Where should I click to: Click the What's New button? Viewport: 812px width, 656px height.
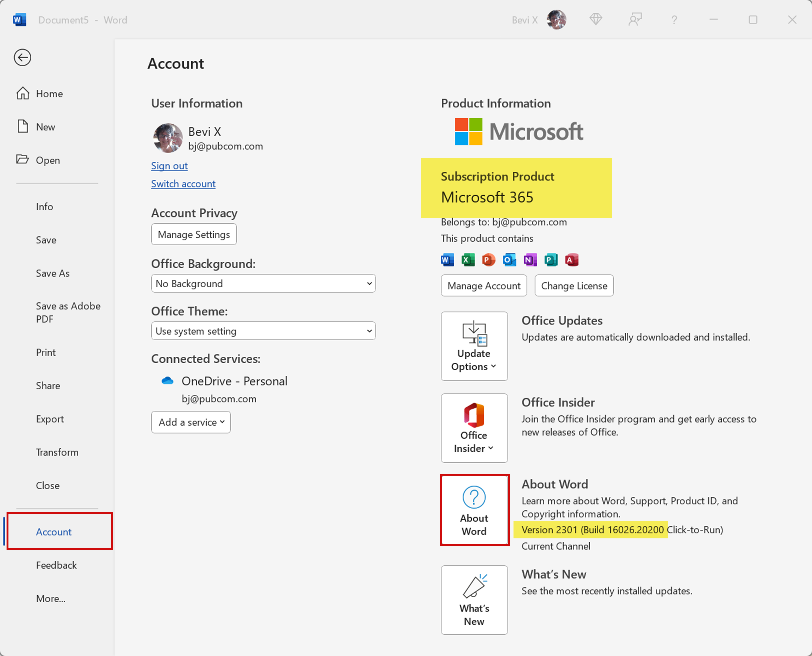(x=474, y=600)
